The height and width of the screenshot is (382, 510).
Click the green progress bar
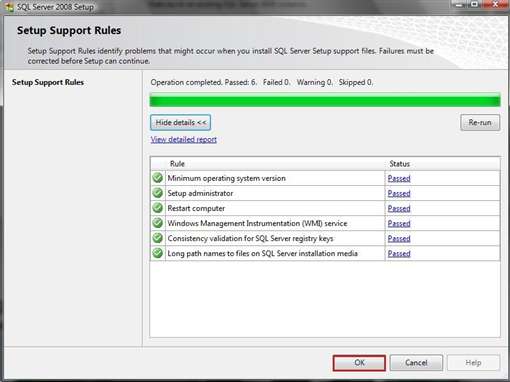[325, 100]
